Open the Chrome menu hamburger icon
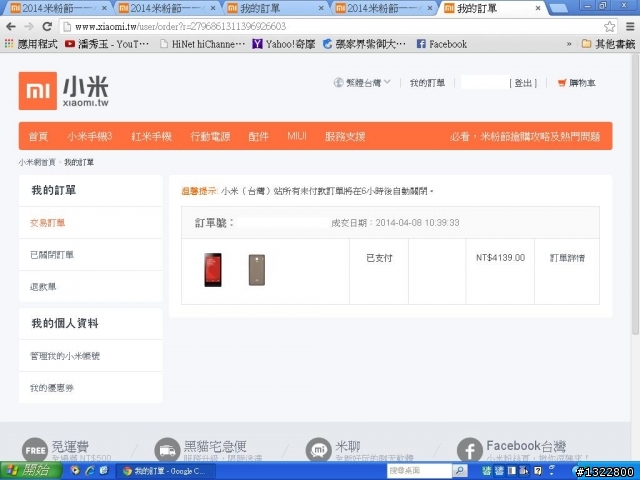 [630, 27]
